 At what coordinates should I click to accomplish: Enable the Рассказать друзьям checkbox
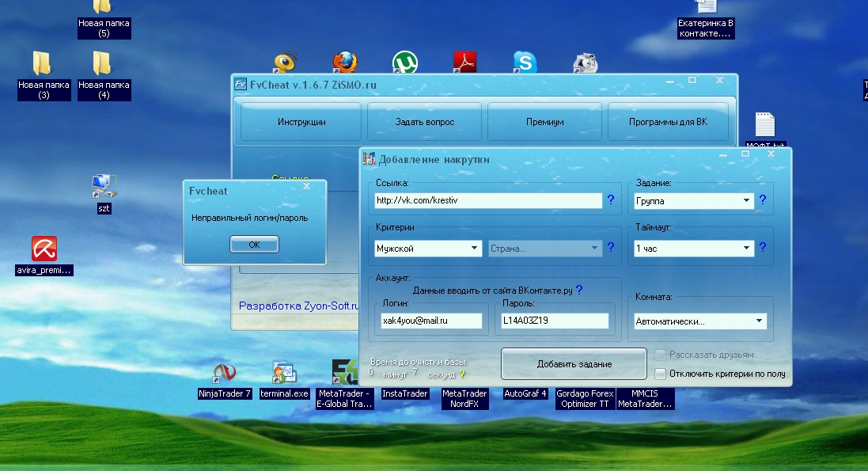[660, 355]
